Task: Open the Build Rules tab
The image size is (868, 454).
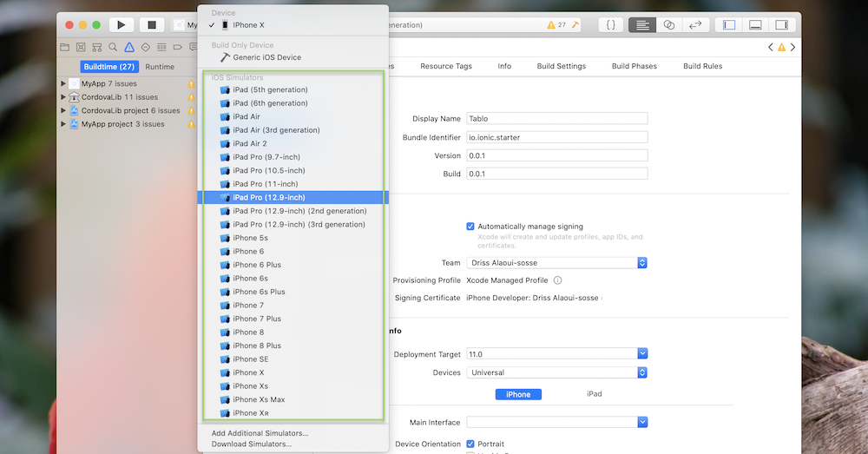Action: (x=702, y=66)
